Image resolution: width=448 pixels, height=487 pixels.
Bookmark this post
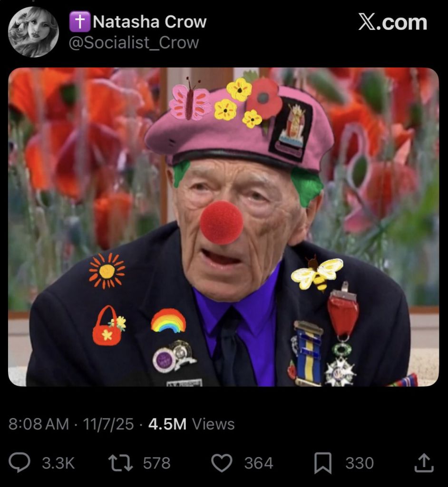[x=323, y=463]
